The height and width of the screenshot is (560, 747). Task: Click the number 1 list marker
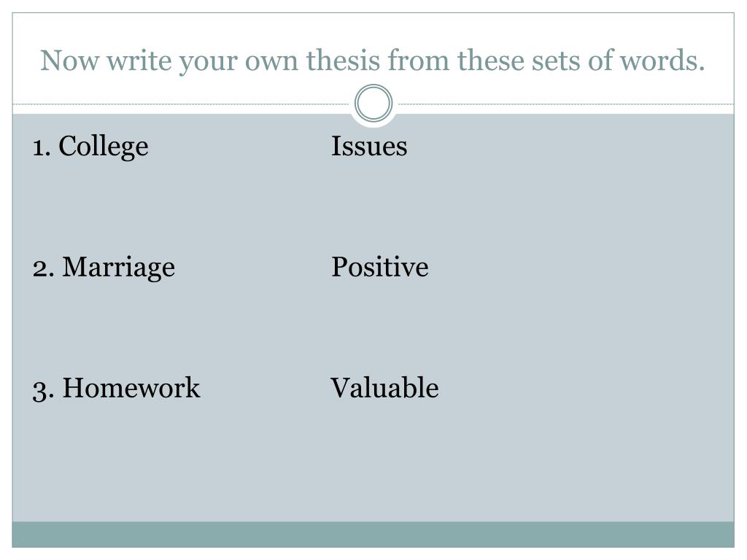[x=42, y=147]
